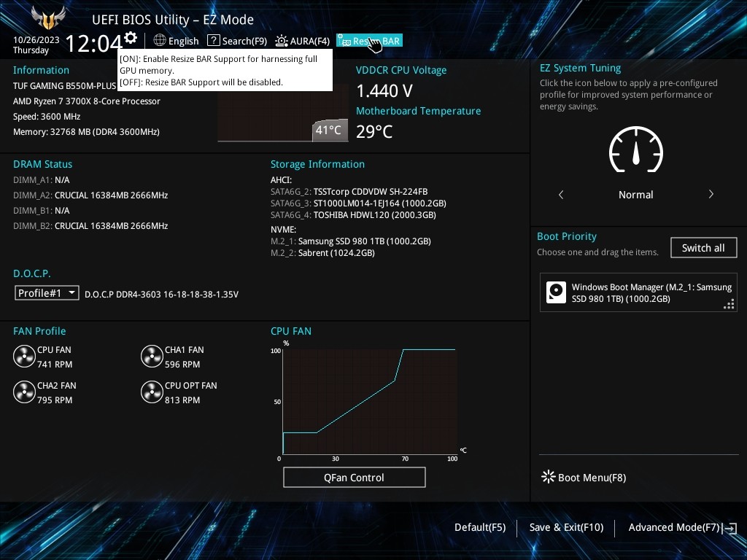The image size is (747, 560).
Task: Click the 10/26/2023 date text
Action: click(x=36, y=39)
